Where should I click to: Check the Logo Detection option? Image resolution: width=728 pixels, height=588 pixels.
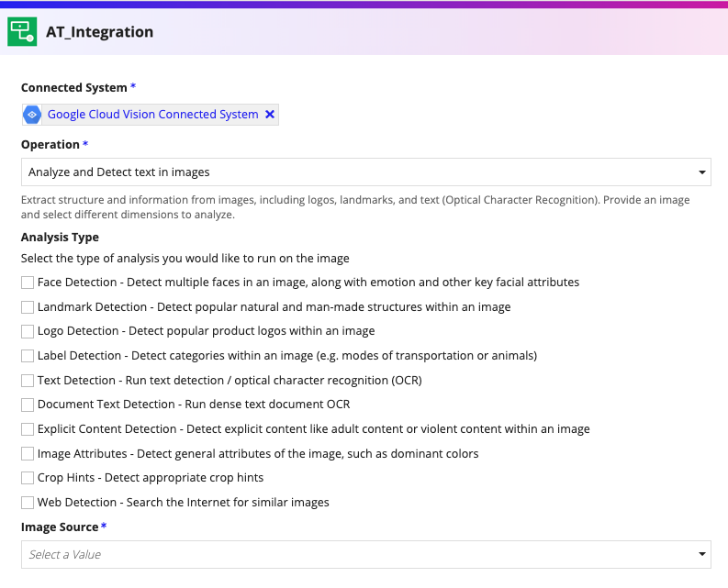pyautogui.click(x=28, y=331)
